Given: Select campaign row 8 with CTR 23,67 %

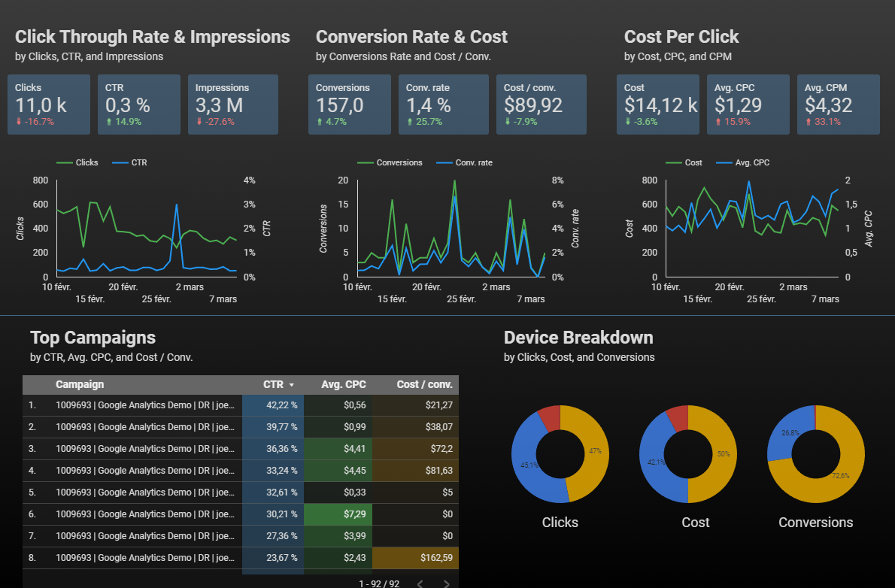Looking at the screenshot, I should pos(241,558).
